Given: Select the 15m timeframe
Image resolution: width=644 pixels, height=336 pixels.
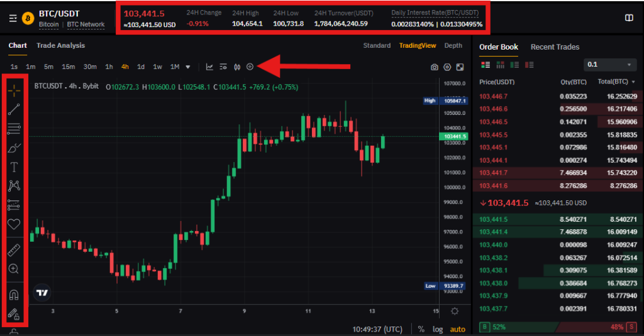Looking at the screenshot, I should click(x=68, y=67).
